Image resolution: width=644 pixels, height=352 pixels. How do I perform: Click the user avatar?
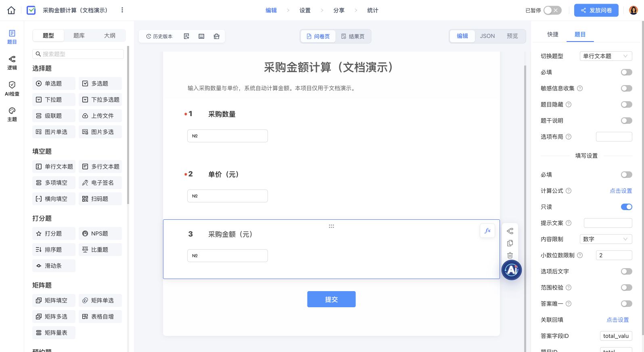pos(634,10)
